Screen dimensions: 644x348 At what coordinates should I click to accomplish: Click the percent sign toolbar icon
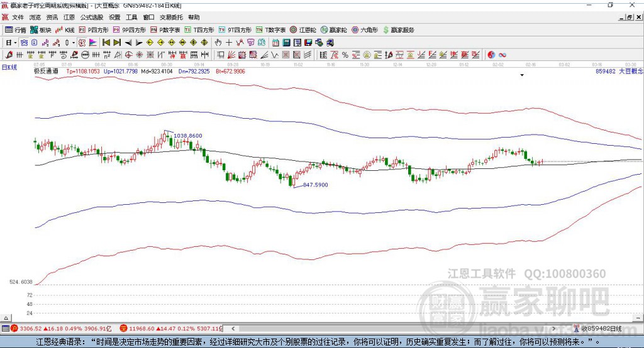[x=345, y=55]
